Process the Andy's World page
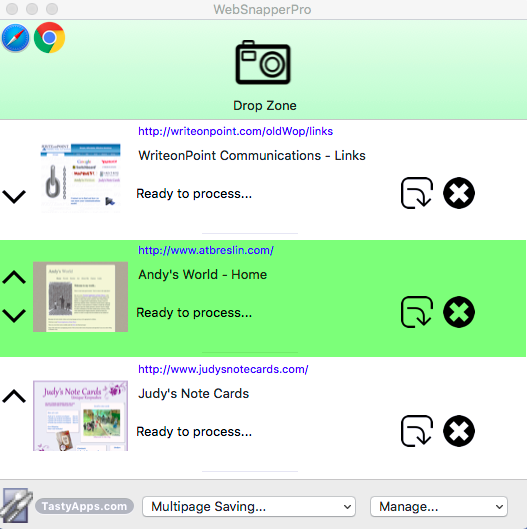Image resolution: width=527 pixels, height=529 pixels. [x=417, y=312]
